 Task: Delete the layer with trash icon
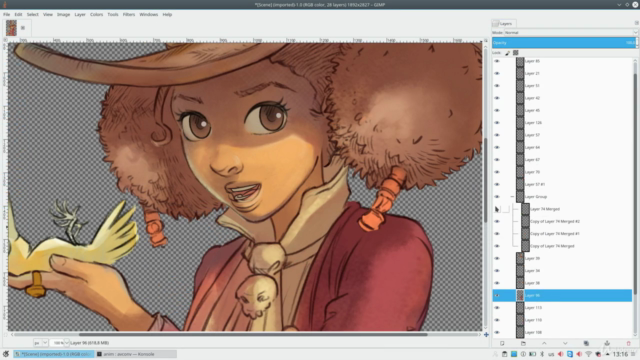(628, 343)
